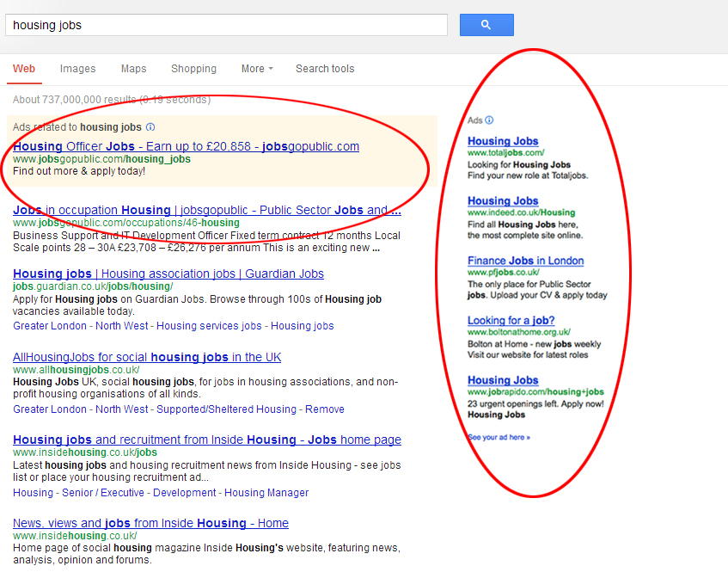
Task: Open the 'Finance Jobs in London' ad
Action: point(525,261)
